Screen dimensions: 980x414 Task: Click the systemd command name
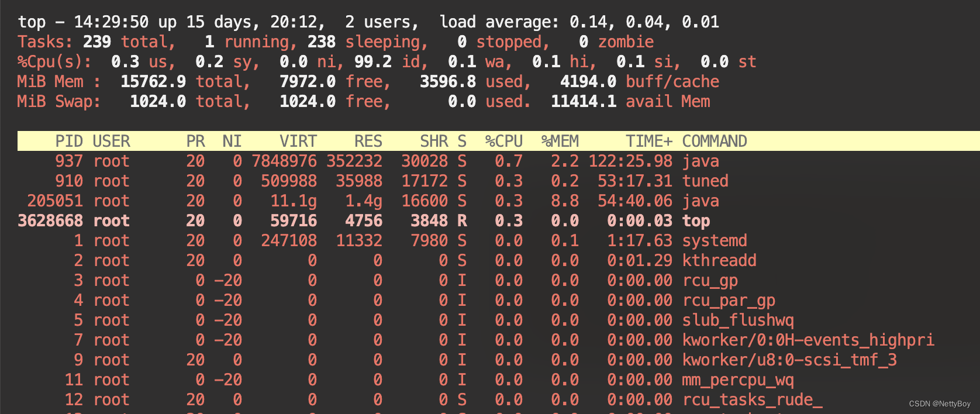(x=715, y=241)
